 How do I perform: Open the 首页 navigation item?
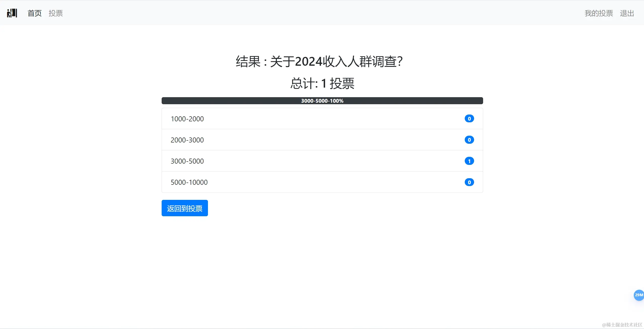coord(34,13)
